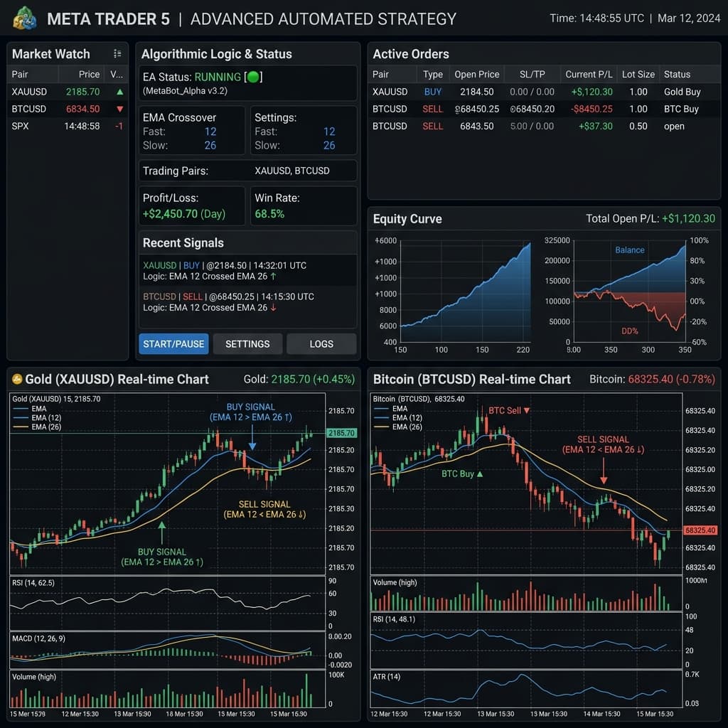
Task: Open the Market Watch list options icon
Action: click(x=117, y=54)
